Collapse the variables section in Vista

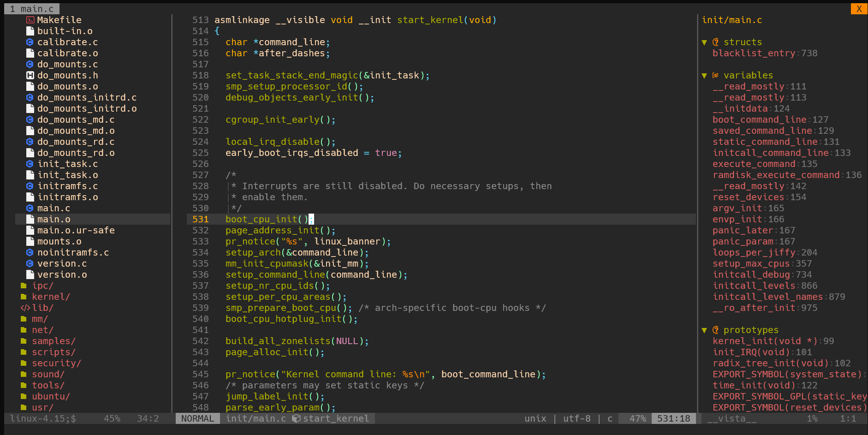click(x=704, y=76)
